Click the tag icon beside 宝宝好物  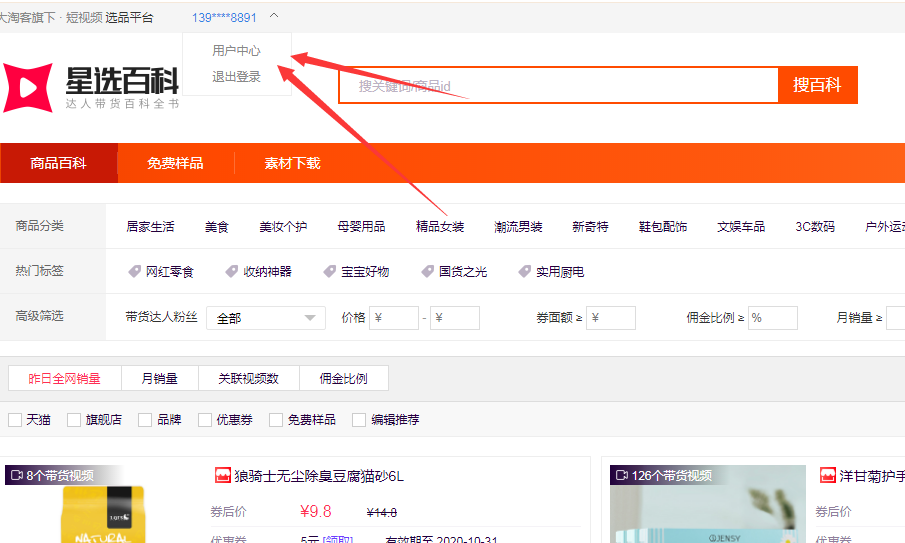(x=329, y=272)
